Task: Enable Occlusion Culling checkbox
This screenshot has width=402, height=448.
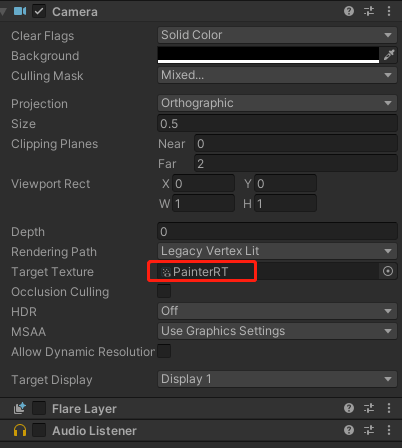Action: click(x=164, y=291)
